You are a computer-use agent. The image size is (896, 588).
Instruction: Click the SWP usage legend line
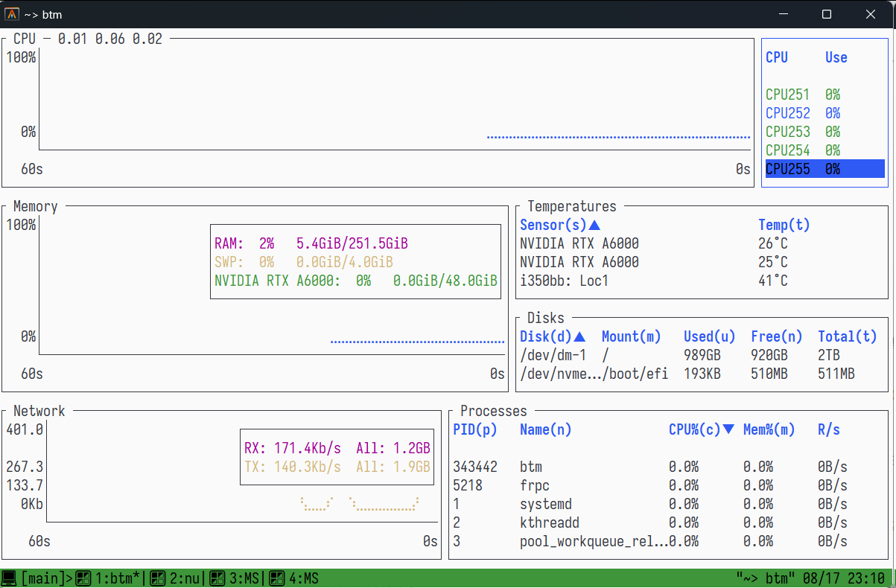point(304,262)
